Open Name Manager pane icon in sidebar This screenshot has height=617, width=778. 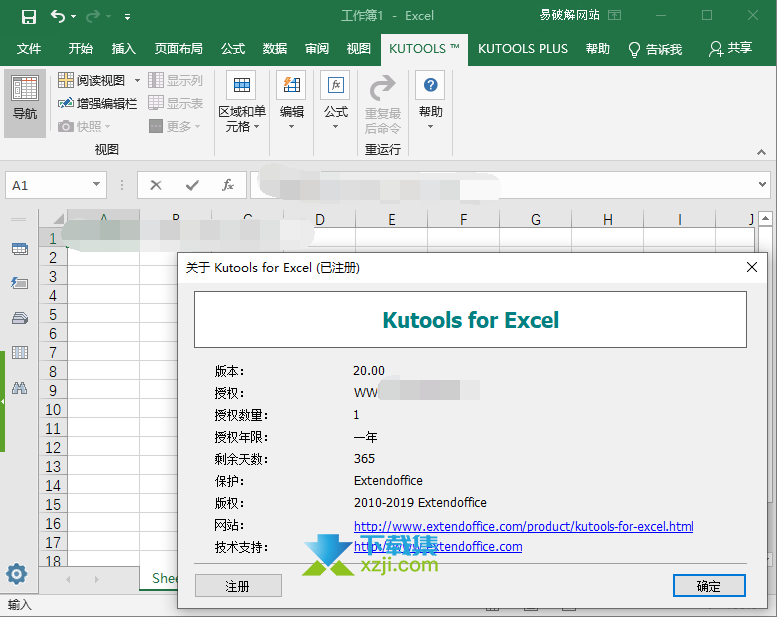tap(20, 318)
